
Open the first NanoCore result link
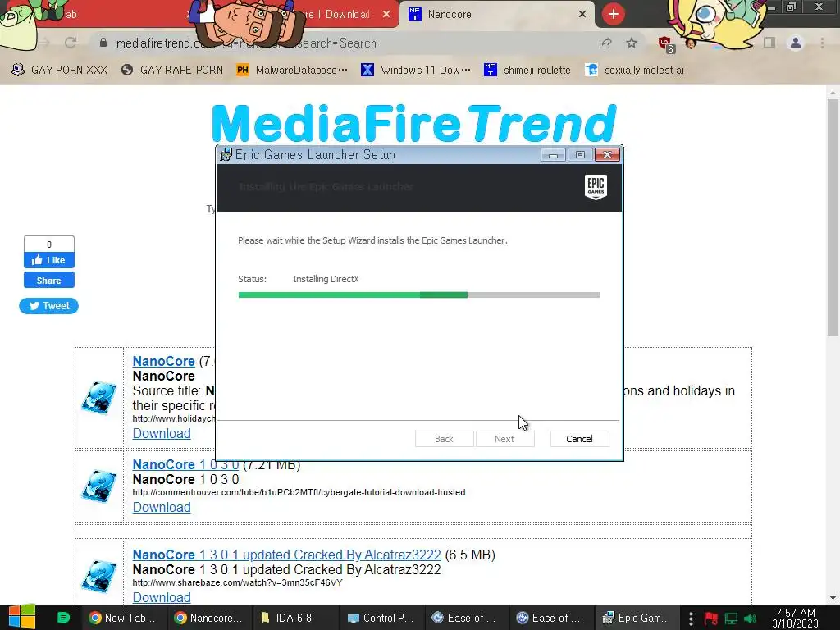click(163, 361)
